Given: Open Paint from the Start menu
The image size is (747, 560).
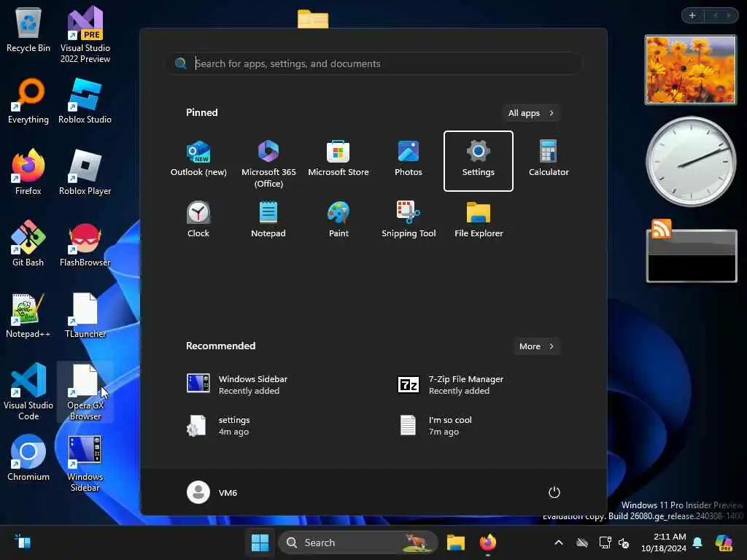Looking at the screenshot, I should 338,220.
